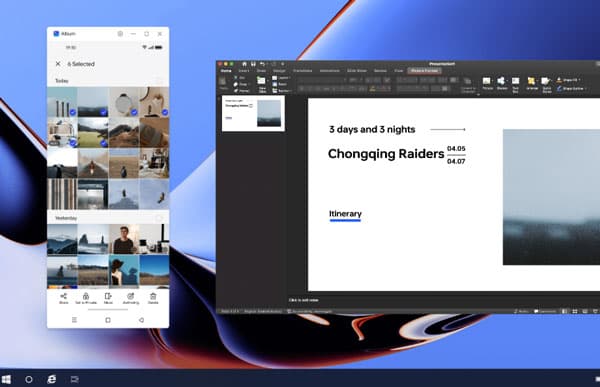Open the Design ribbon tab
The image size is (600, 387).
(x=279, y=71)
